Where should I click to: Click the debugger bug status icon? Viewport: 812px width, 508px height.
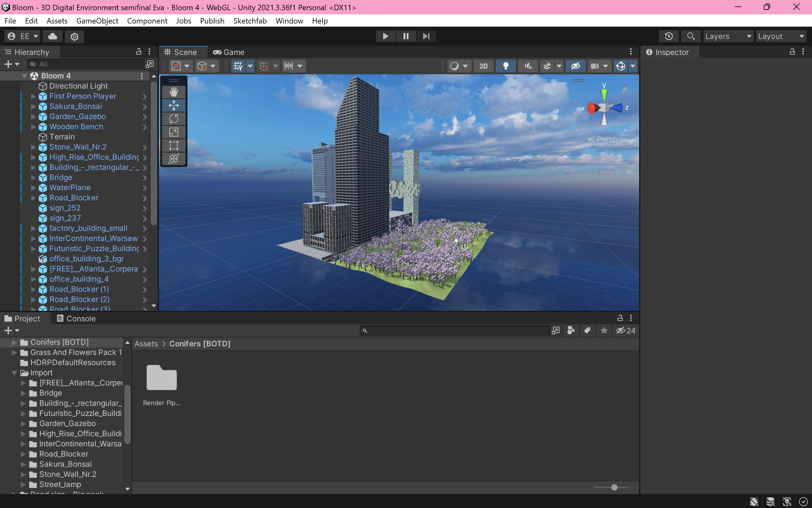(x=754, y=502)
